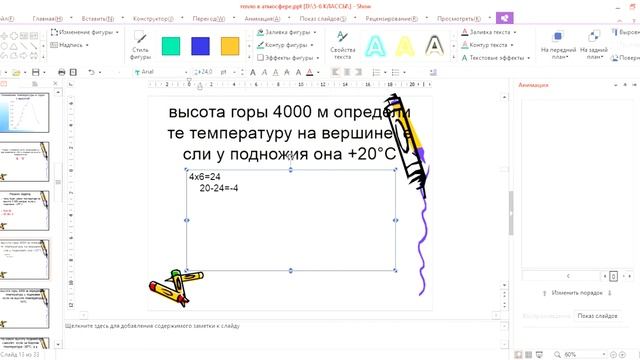The height and width of the screenshot is (360, 640).
Task: Open the Переход (Transitions) ribbon tab
Action: [209, 18]
